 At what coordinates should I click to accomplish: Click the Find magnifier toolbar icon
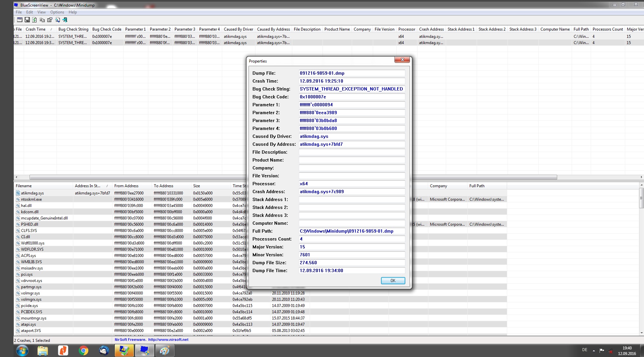click(x=58, y=20)
